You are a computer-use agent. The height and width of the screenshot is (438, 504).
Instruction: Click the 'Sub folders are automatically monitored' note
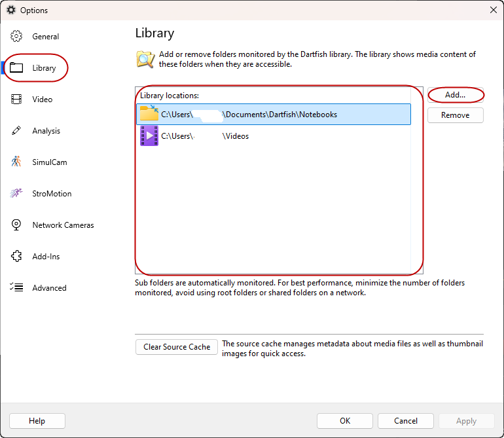[x=300, y=287]
